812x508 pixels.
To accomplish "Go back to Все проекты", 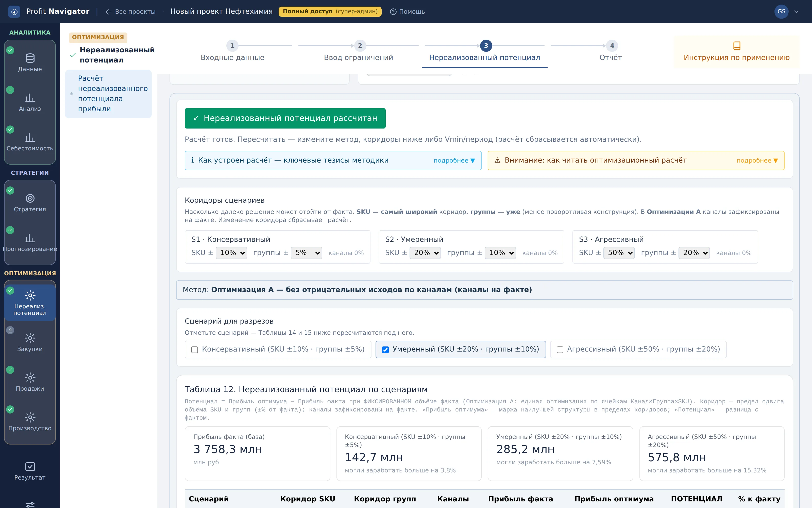I will [x=130, y=12].
